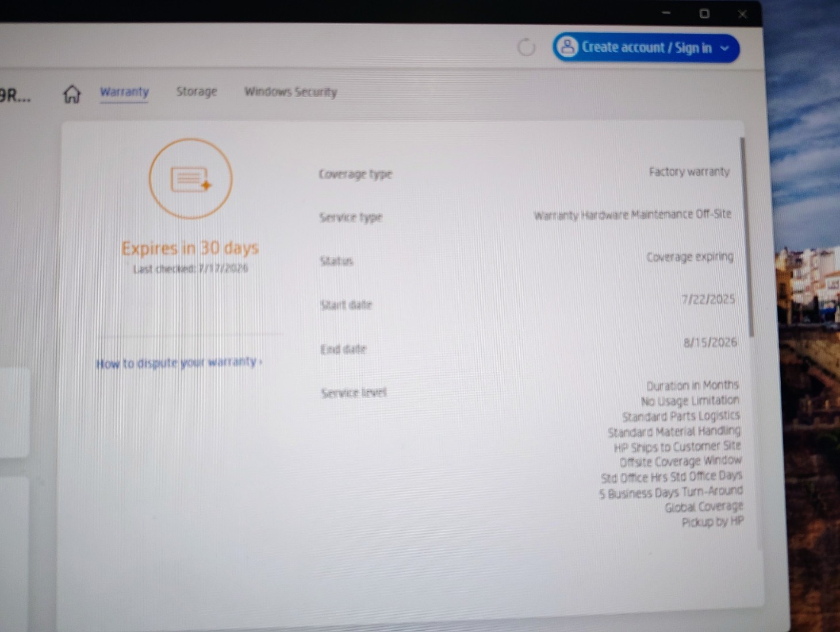Screen dimensions: 840x632
Task: Select the Factory warranty coverage value
Action: coord(689,172)
